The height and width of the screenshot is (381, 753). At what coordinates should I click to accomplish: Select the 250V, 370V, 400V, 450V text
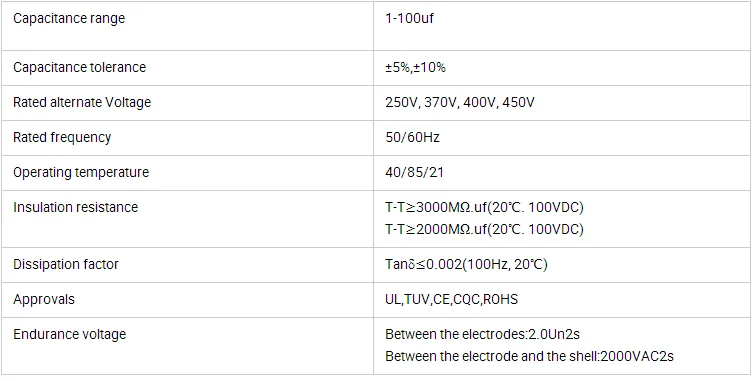460,103
